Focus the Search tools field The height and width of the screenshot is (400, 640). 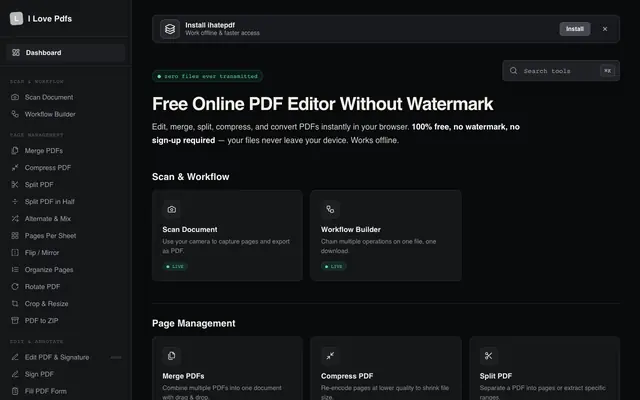point(561,71)
